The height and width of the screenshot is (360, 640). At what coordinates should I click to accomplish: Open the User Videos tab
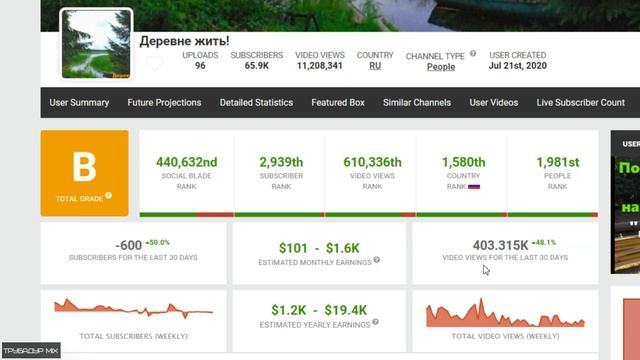tap(493, 102)
